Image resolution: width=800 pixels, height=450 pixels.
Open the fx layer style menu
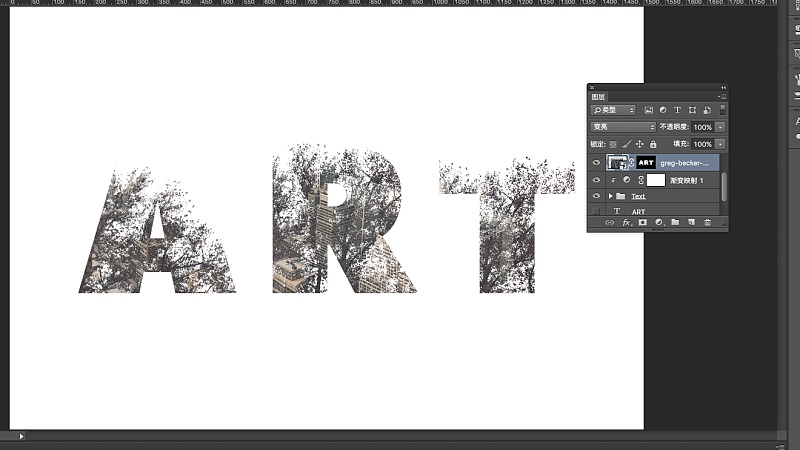pyautogui.click(x=627, y=222)
